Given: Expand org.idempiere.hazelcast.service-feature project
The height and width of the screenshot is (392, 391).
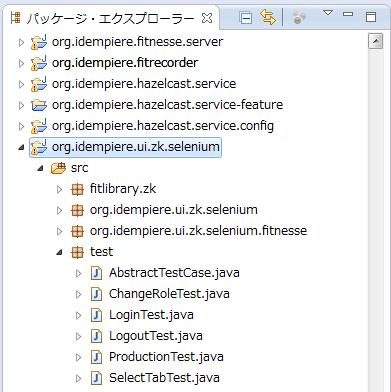Looking at the screenshot, I should (21, 105).
